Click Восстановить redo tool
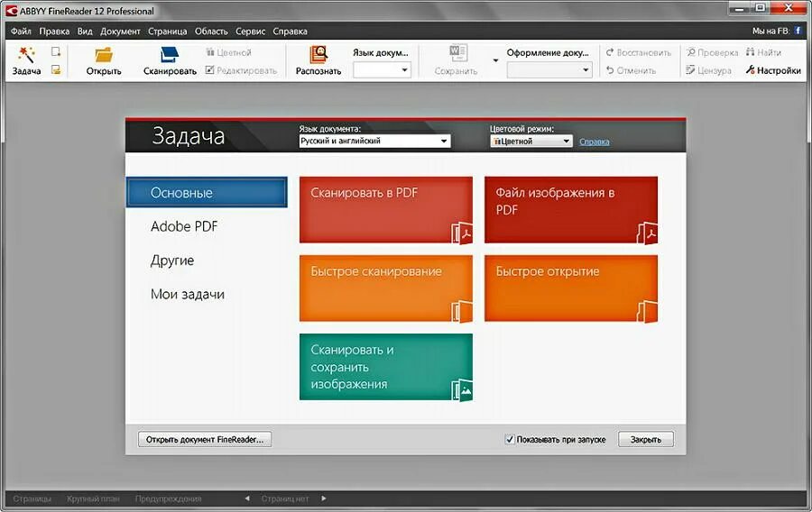812x512 pixels. tap(638, 52)
